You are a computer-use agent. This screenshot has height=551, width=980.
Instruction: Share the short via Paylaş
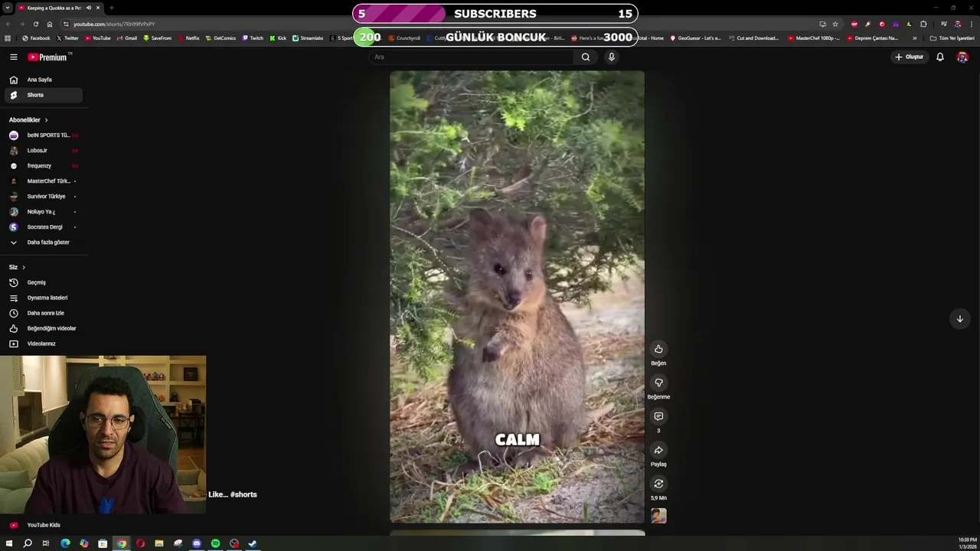pyautogui.click(x=658, y=450)
